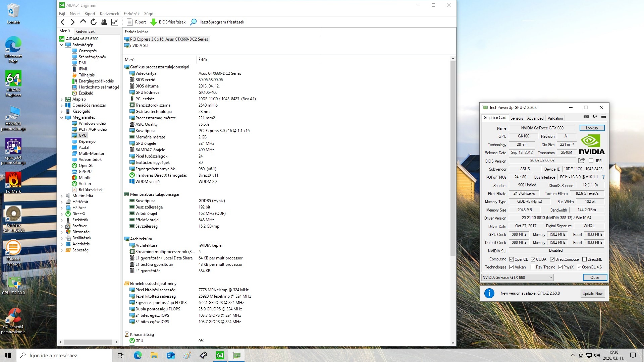Viewport: 644px width, 362px height.
Task: Click the Lookup button
Action: coord(592,128)
